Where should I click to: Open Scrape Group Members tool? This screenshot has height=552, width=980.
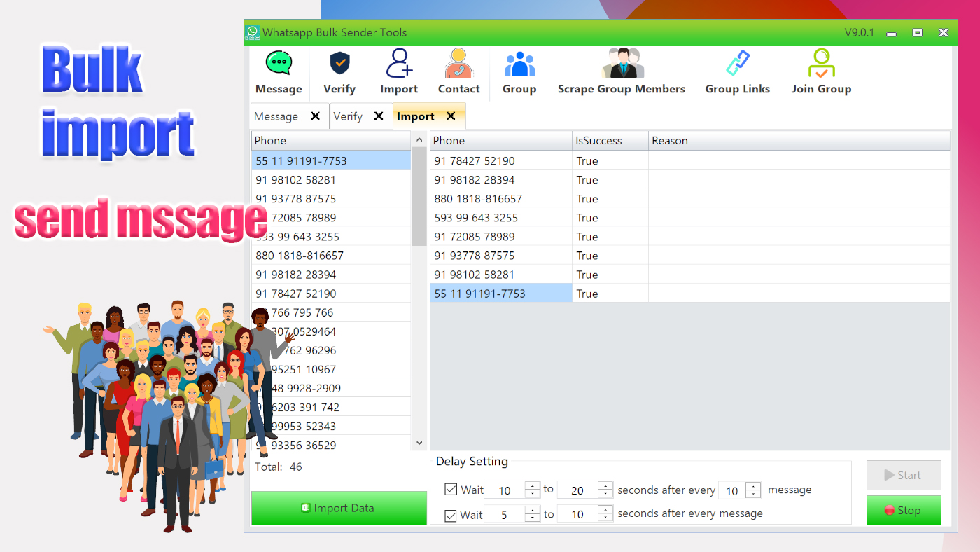pyautogui.click(x=622, y=72)
